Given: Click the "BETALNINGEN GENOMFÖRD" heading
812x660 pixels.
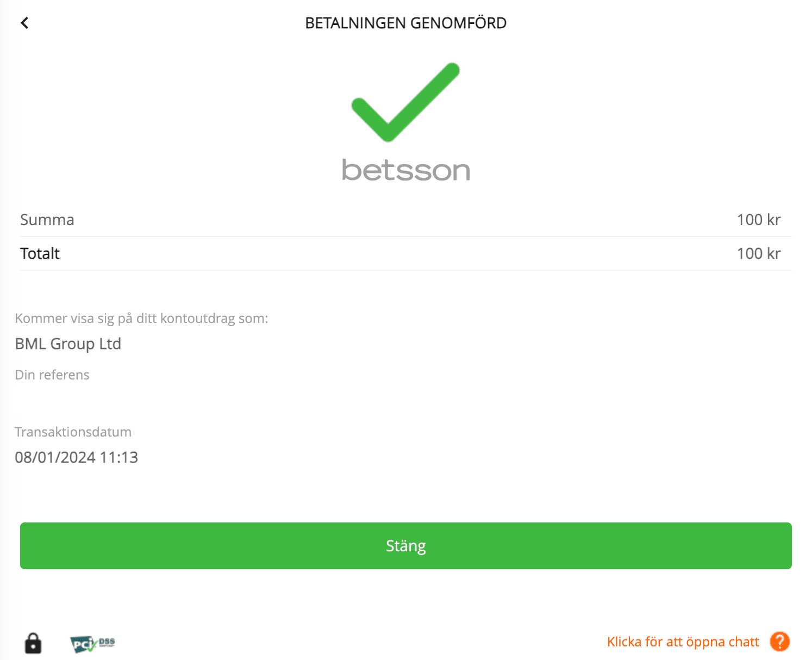Looking at the screenshot, I should (x=405, y=23).
